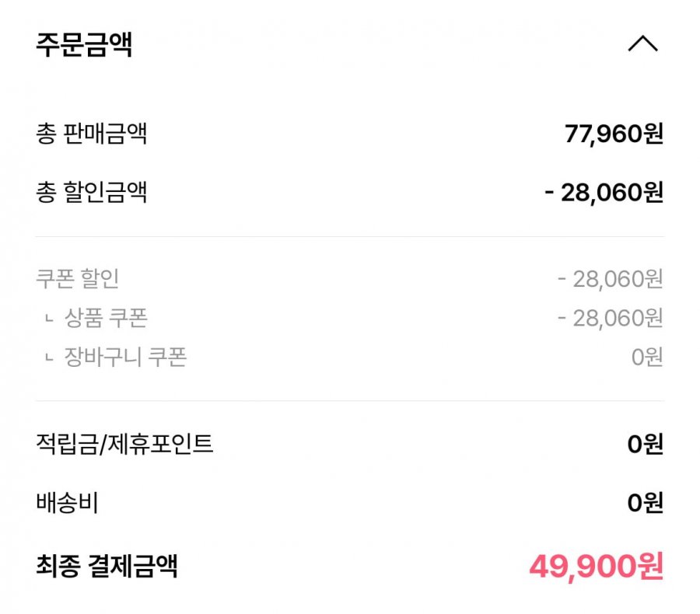
Task: Select the 상품 쿠폰 sub-item
Action: pos(106,318)
